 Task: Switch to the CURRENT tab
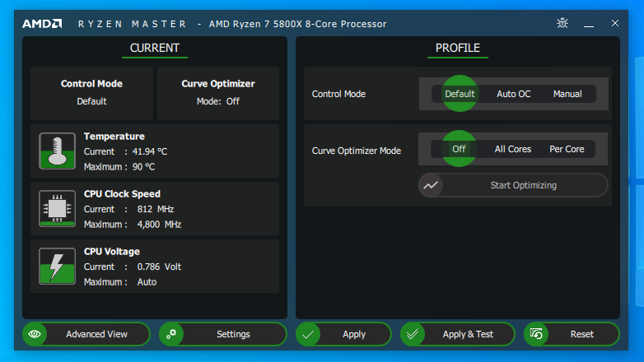[155, 48]
